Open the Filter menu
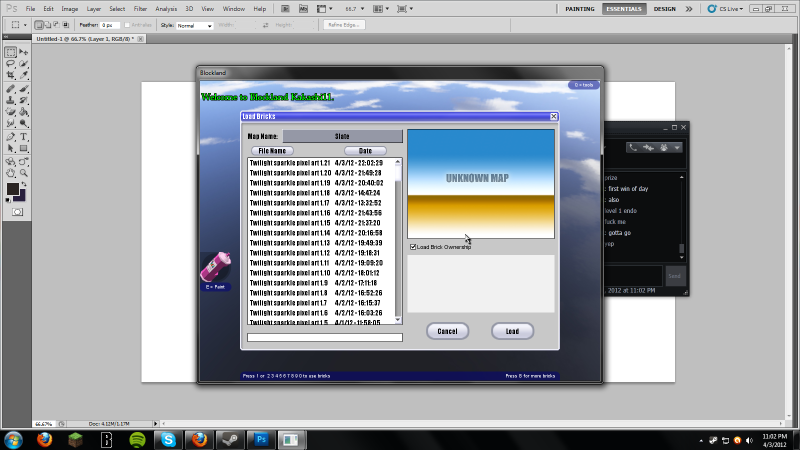The width and height of the screenshot is (800, 450). point(140,9)
